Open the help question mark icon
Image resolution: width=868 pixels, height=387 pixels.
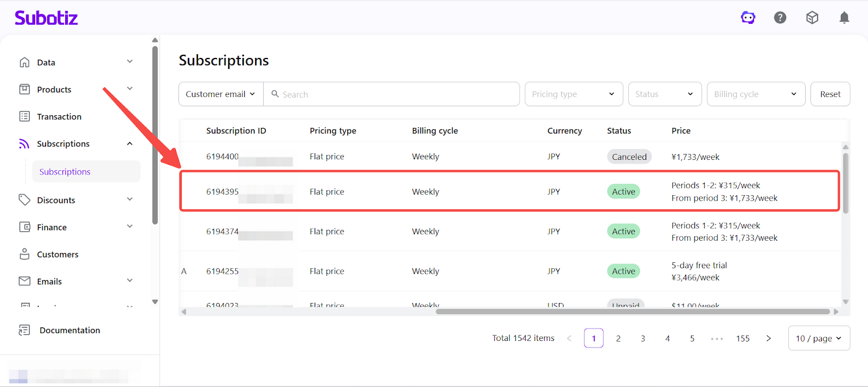780,18
